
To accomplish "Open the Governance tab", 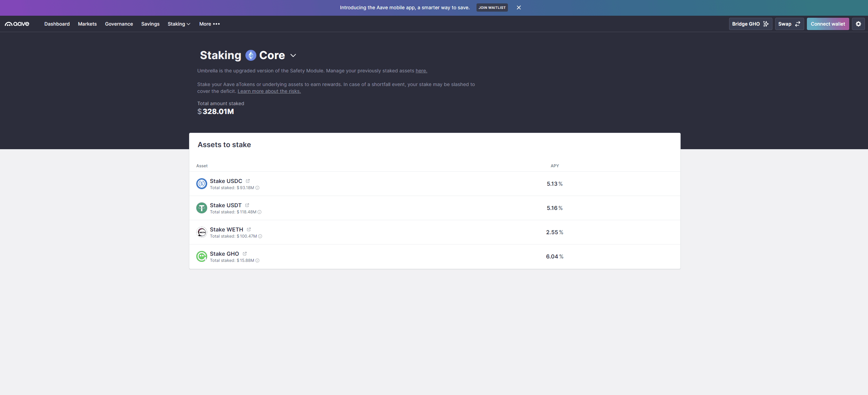I will (x=119, y=24).
